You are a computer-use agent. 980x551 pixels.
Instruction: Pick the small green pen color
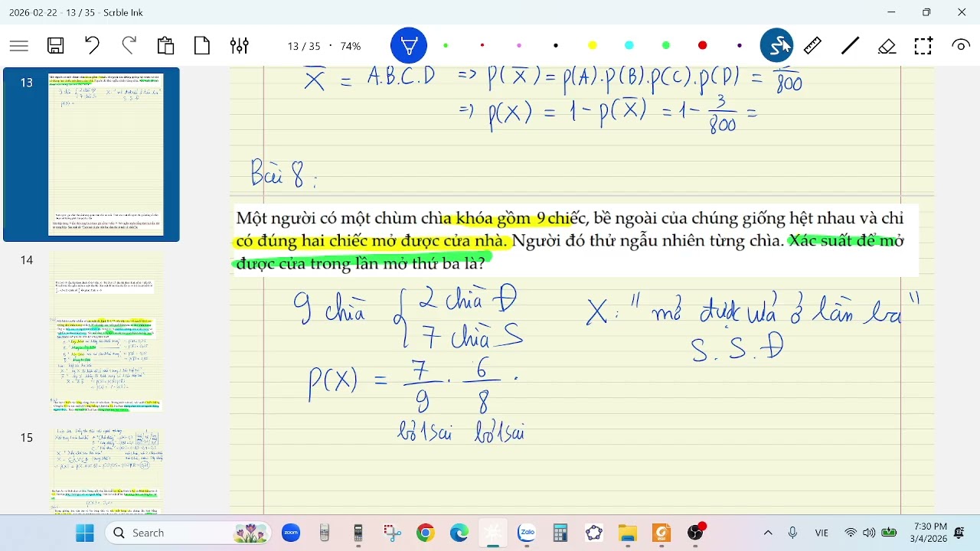click(446, 46)
